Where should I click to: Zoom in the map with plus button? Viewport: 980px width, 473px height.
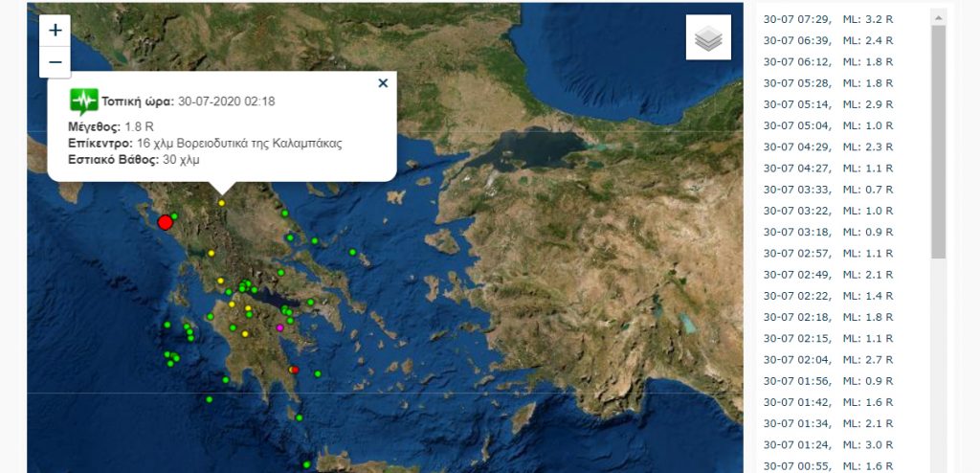(x=55, y=31)
